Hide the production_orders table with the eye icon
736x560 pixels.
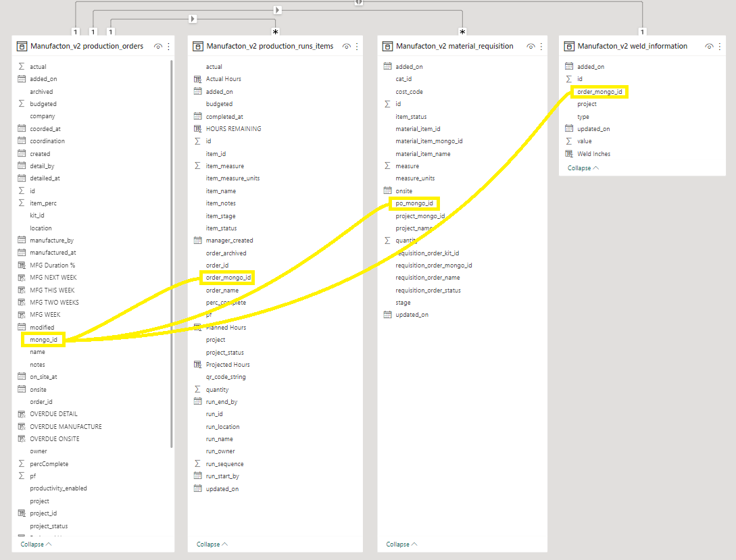pyautogui.click(x=157, y=47)
